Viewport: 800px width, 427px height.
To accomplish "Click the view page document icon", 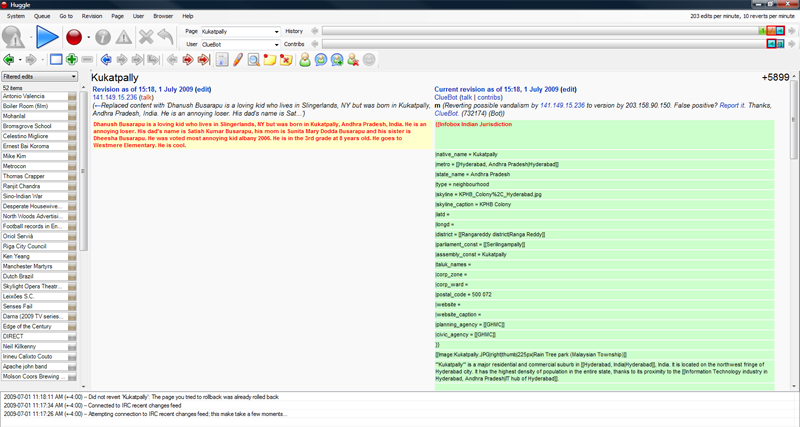I will pos(222,60).
